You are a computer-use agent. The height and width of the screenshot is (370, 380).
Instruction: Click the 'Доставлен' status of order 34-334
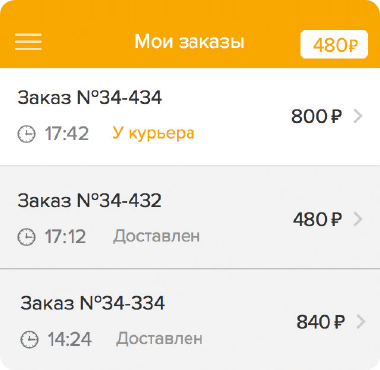(x=160, y=339)
